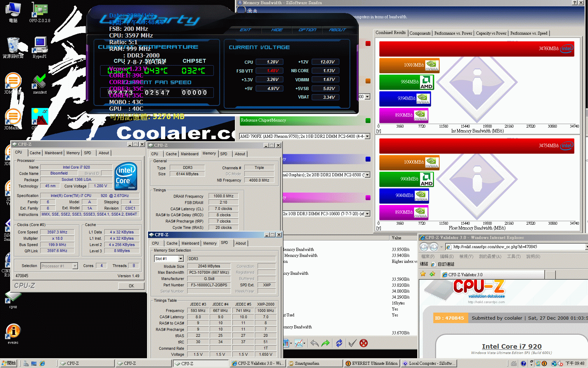Click the green Reference Chipset/Memory square
Viewport: 588px width, 368px height.
click(368, 121)
